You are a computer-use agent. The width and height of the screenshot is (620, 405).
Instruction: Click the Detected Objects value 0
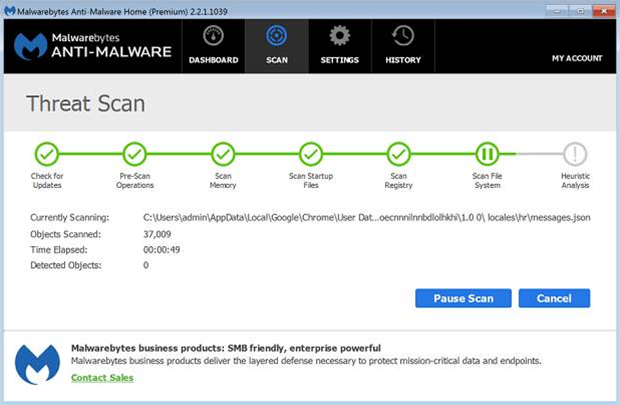146,265
